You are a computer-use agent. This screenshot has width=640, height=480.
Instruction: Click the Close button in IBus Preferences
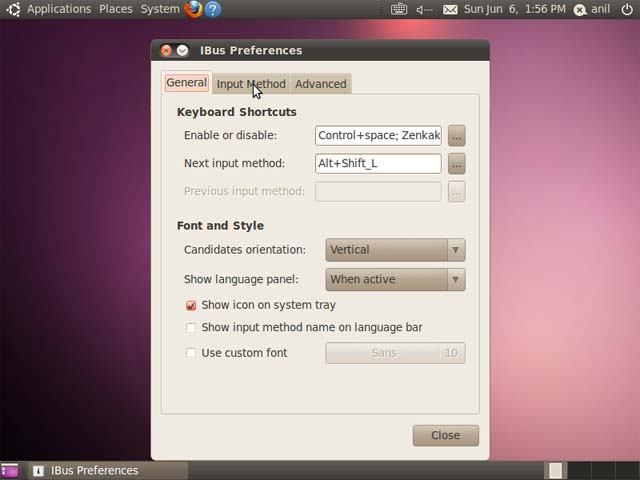[446, 436]
